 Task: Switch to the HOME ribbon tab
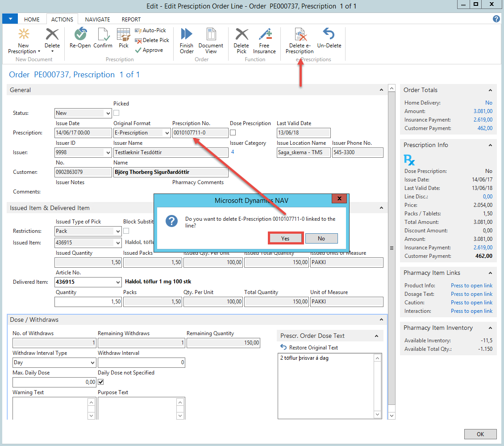(x=32, y=19)
